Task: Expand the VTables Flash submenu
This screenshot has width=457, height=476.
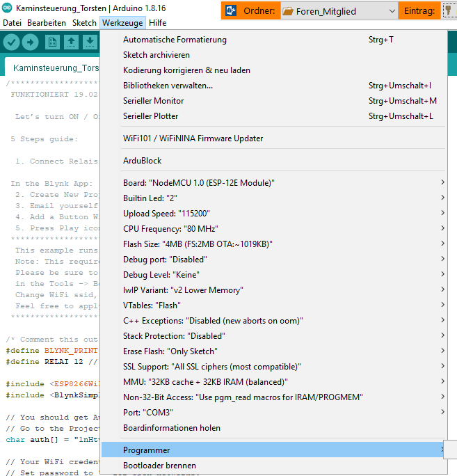Action: pos(273,306)
